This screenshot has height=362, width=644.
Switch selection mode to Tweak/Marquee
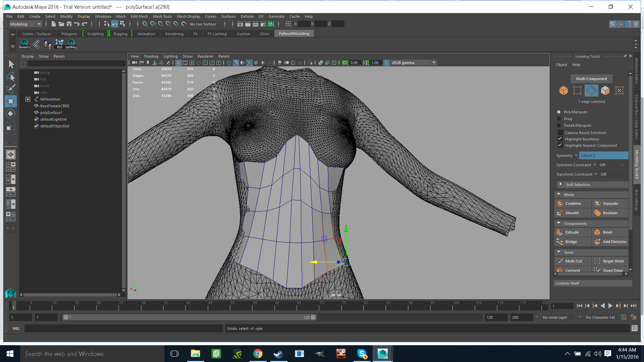559,125
